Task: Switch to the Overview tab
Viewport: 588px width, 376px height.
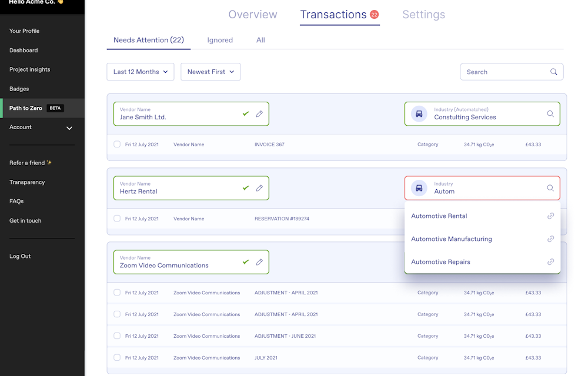Action: [252, 15]
